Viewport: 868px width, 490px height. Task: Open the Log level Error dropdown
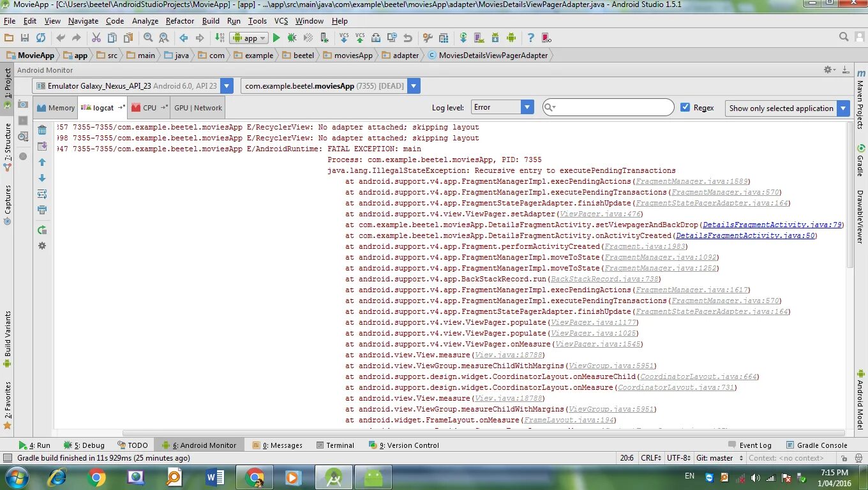(502, 107)
